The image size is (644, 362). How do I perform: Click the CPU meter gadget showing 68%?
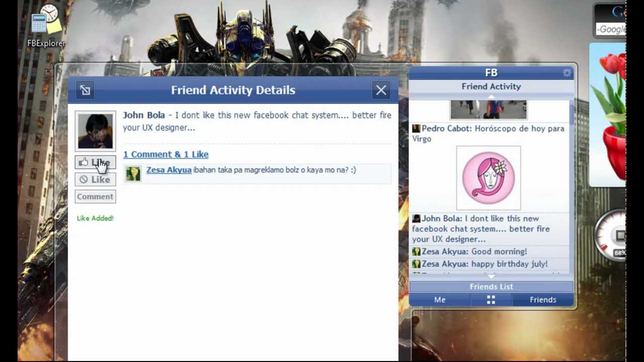[x=610, y=236]
